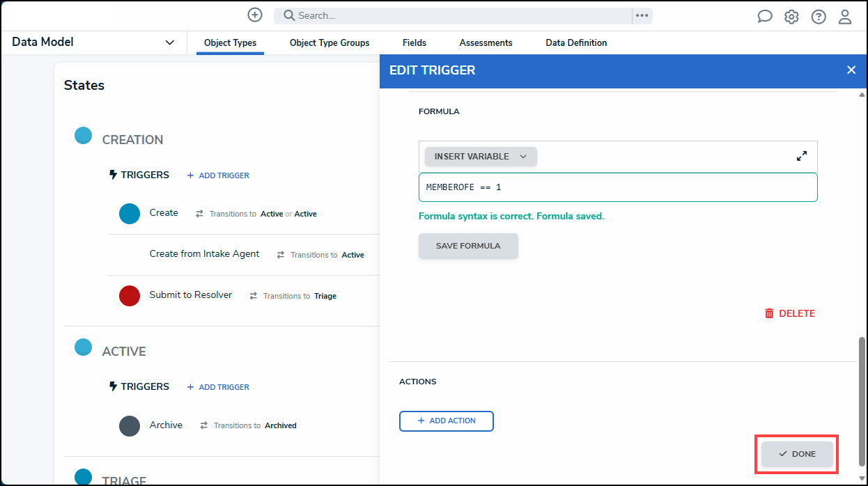Open the user profile icon
The height and width of the screenshot is (486, 868).
(x=845, y=17)
